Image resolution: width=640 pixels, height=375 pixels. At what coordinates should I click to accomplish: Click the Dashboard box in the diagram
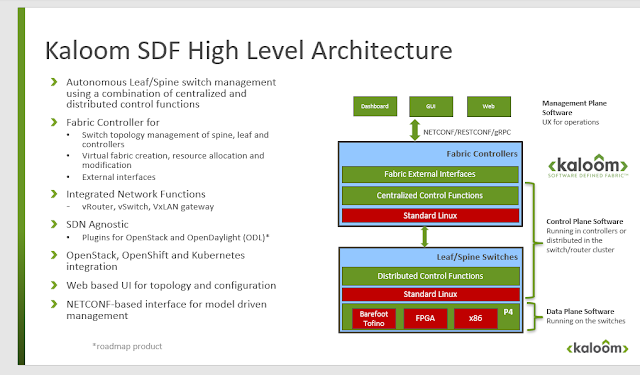375,106
